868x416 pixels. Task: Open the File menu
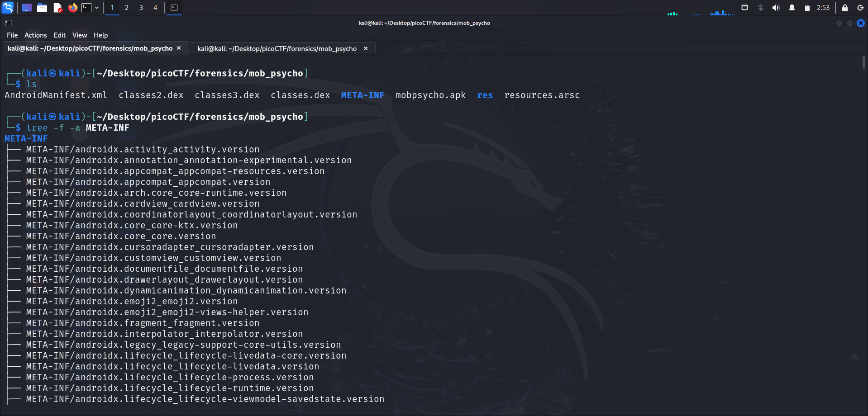coord(12,35)
